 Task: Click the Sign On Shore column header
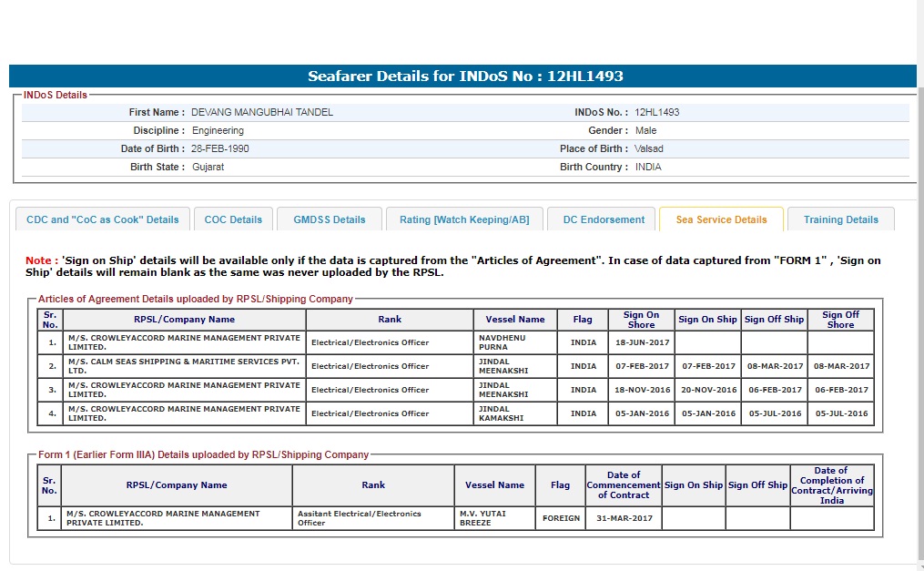pyautogui.click(x=641, y=320)
